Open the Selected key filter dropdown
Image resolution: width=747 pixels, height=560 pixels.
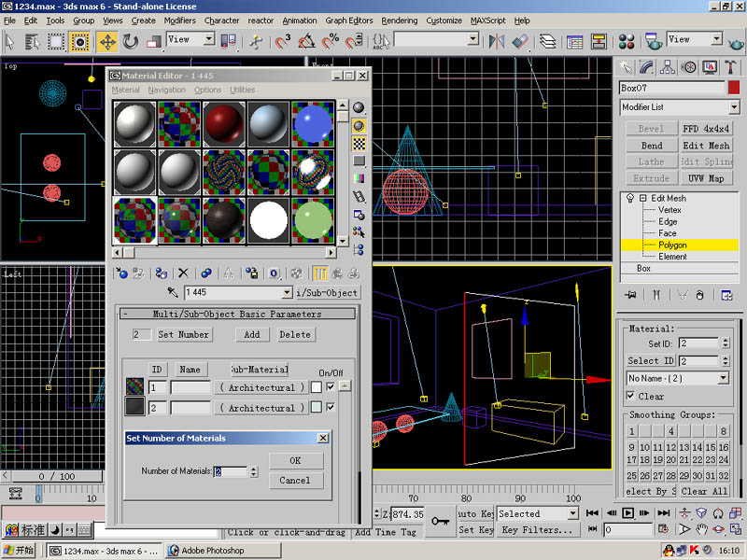pyautogui.click(x=573, y=513)
